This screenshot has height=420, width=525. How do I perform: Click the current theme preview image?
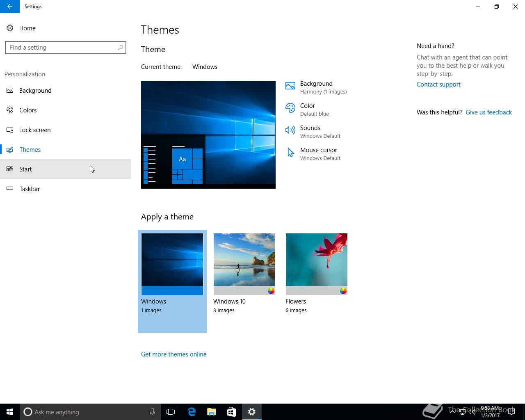208,135
